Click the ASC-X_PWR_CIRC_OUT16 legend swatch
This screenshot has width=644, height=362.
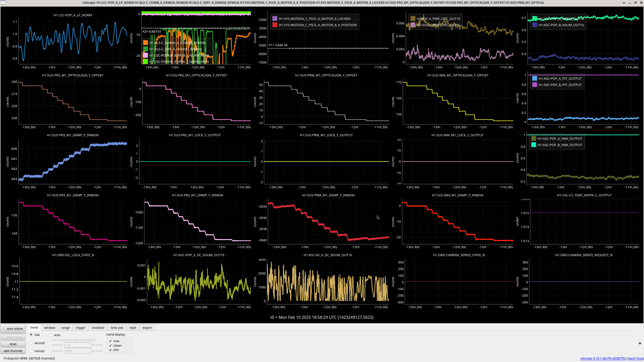[413, 19]
